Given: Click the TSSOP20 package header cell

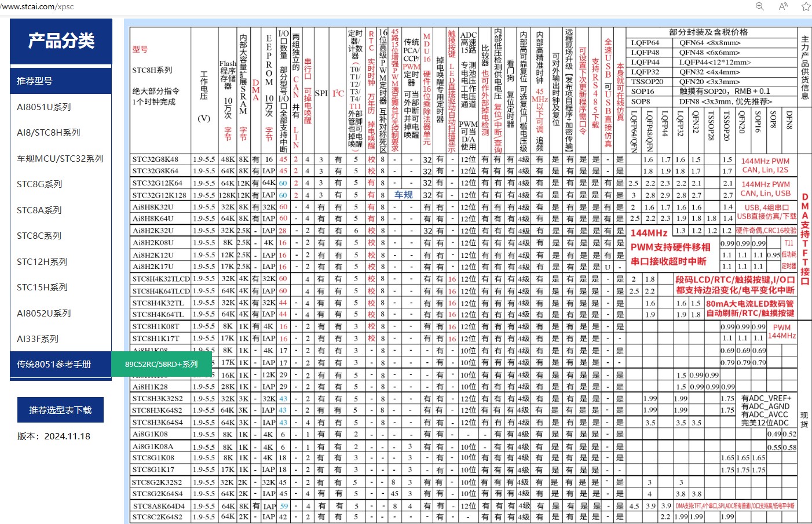Looking at the screenshot, I should [x=648, y=82].
